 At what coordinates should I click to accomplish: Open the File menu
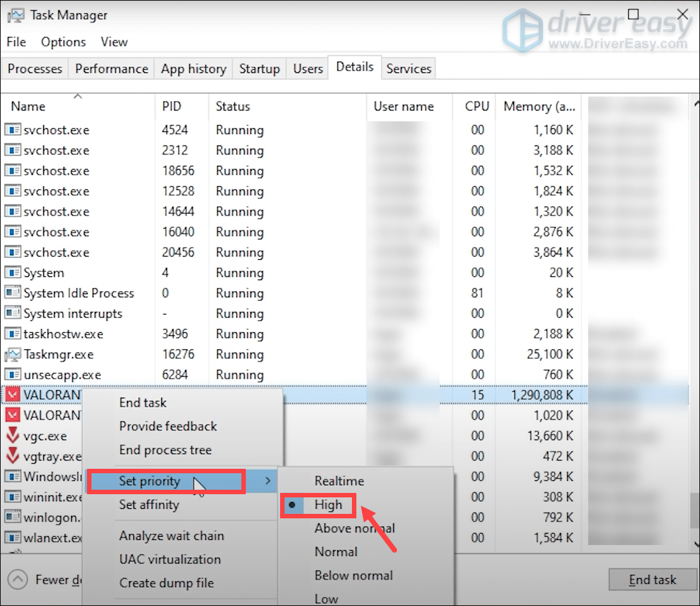coord(16,42)
